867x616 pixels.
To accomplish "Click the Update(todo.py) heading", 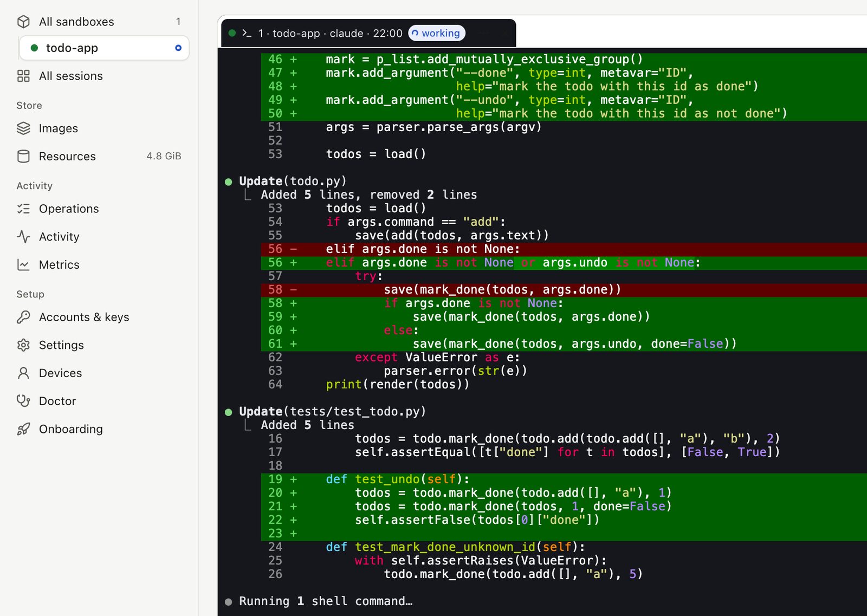I will (x=293, y=181).
